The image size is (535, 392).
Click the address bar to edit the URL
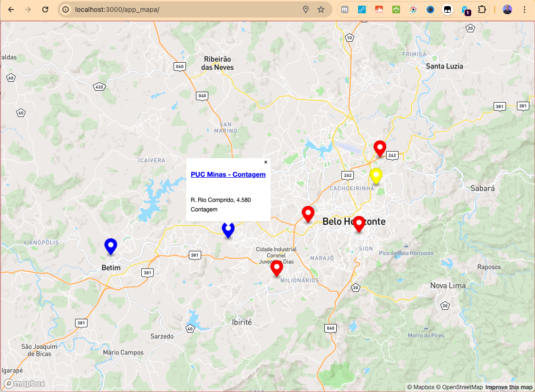pyautogui.click(x=190, y=9)
